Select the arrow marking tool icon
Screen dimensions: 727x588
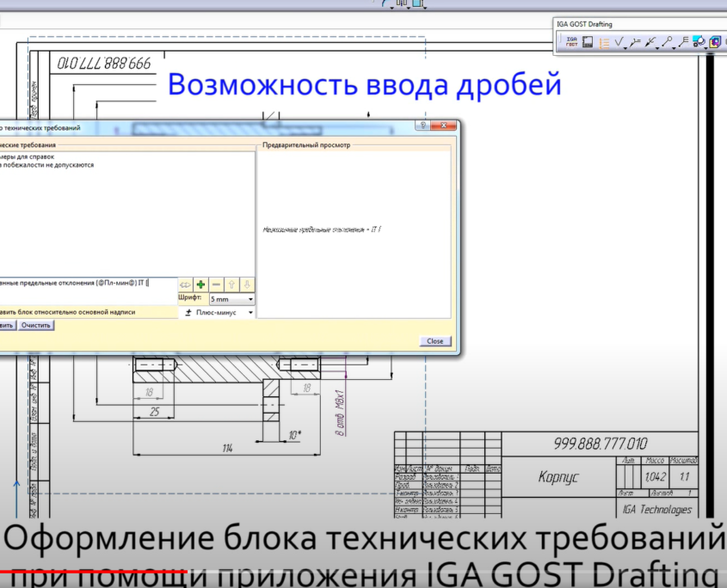[650, 42]
